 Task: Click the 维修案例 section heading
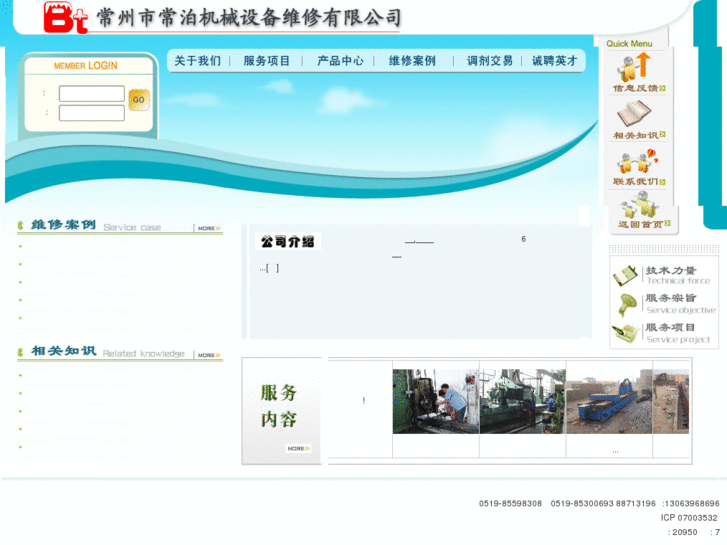[64, 225]
